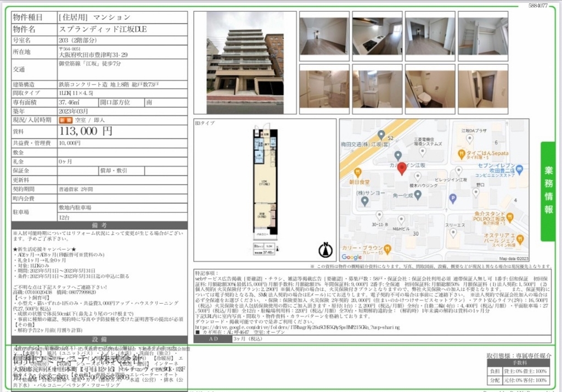The width and height of the screenshot is (562, 392).
Task: Click the 榎木ハウジング map pin
Action: (418, 176)
